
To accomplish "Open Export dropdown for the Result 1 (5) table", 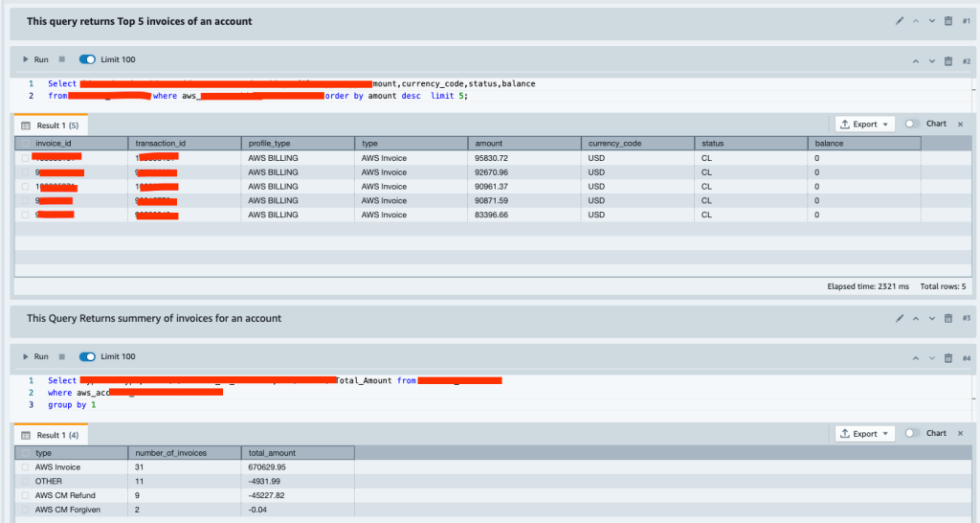I will pyautogui.click(x=865, y=124).
